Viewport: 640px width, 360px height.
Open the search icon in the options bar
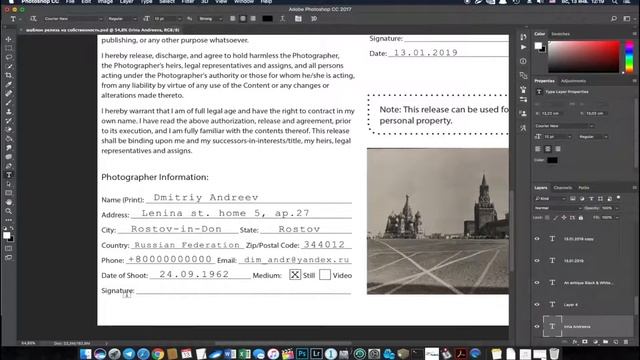pyautogui.click(x=613, y=19)
